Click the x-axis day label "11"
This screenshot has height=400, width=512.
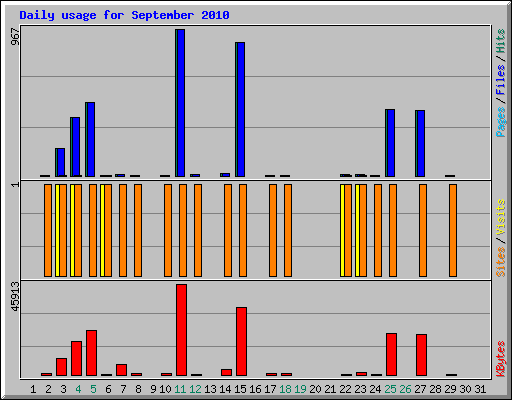(x=180, y=389)
